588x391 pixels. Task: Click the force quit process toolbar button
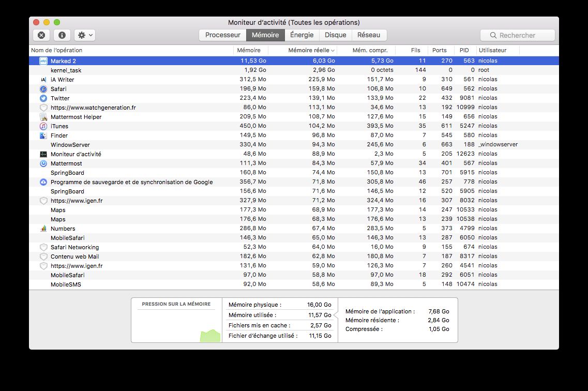click(x=41, y=35)
